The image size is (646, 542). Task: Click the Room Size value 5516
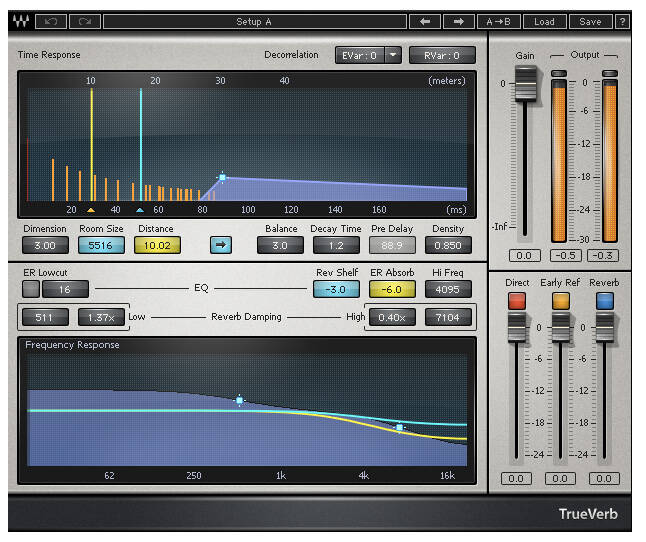pos(101,245)
